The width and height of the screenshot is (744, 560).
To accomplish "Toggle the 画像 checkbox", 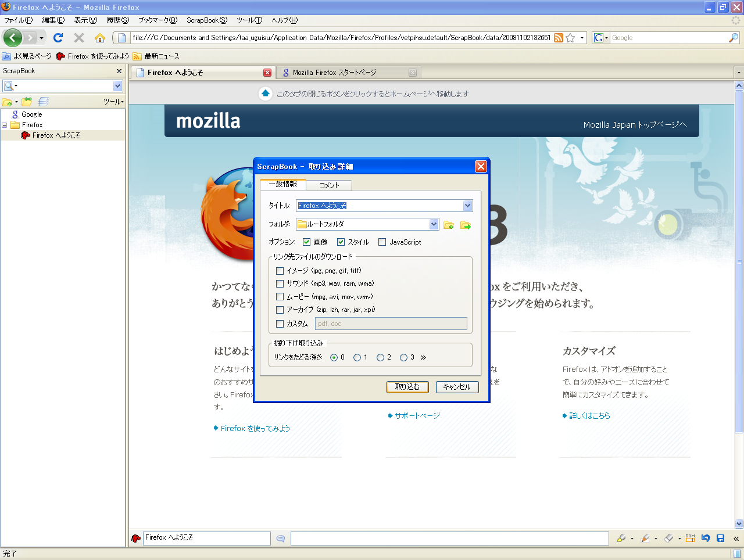I will (x=306, y=242).
